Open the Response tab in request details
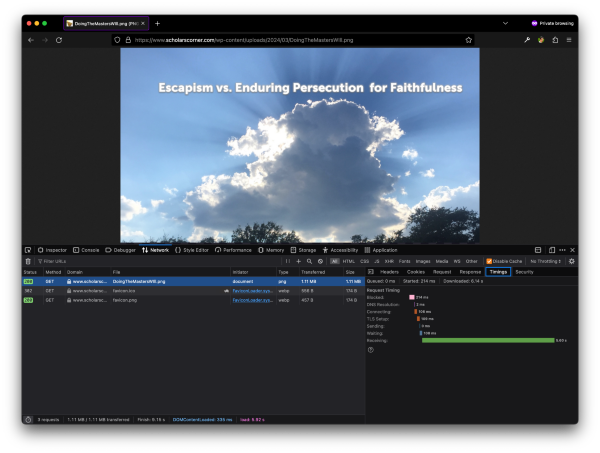This screenshot has width=600, height=453. pos(470,272)
